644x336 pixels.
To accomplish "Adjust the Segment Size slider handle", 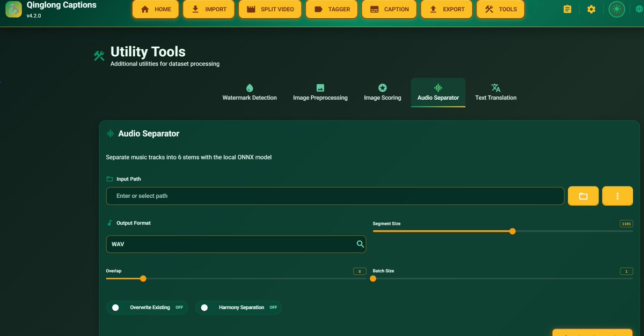I will tap(513, 231).
